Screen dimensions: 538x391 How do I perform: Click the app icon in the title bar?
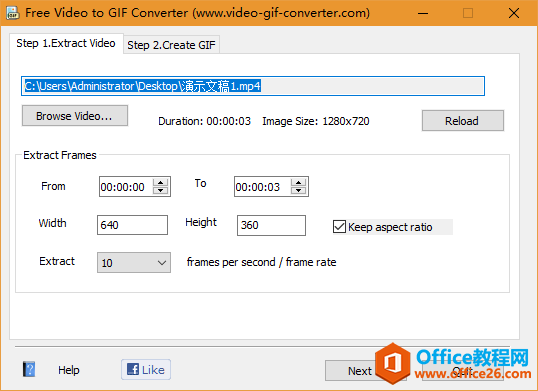(13, 13)
